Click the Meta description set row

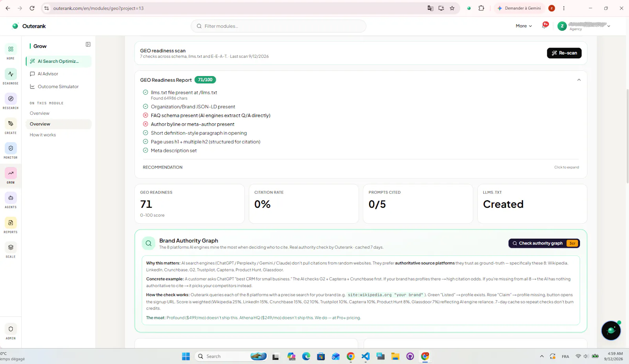point(170,150)
